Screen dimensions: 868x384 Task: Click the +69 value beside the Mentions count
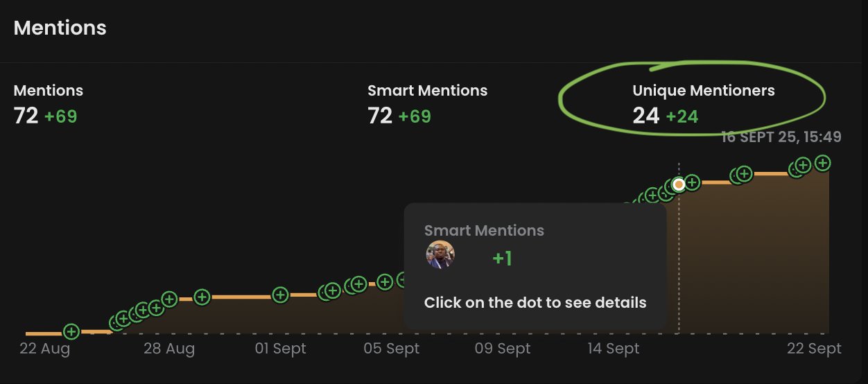(x=61, y=116)
